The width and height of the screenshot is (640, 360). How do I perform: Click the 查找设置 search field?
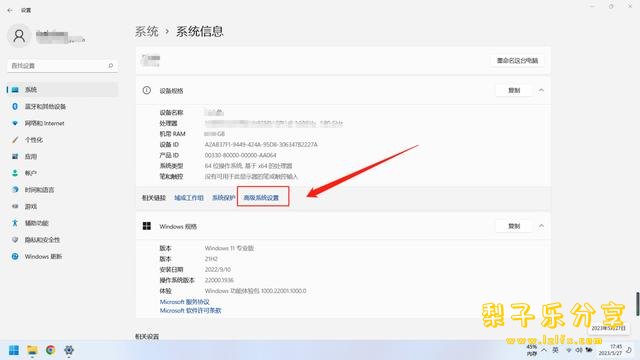pyautogui.click(x=62, y=66)
